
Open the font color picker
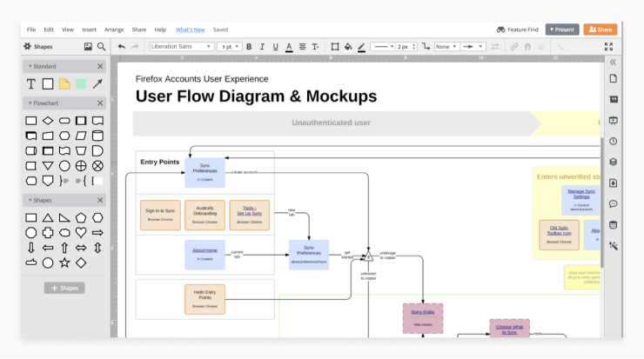coord(289,47)
